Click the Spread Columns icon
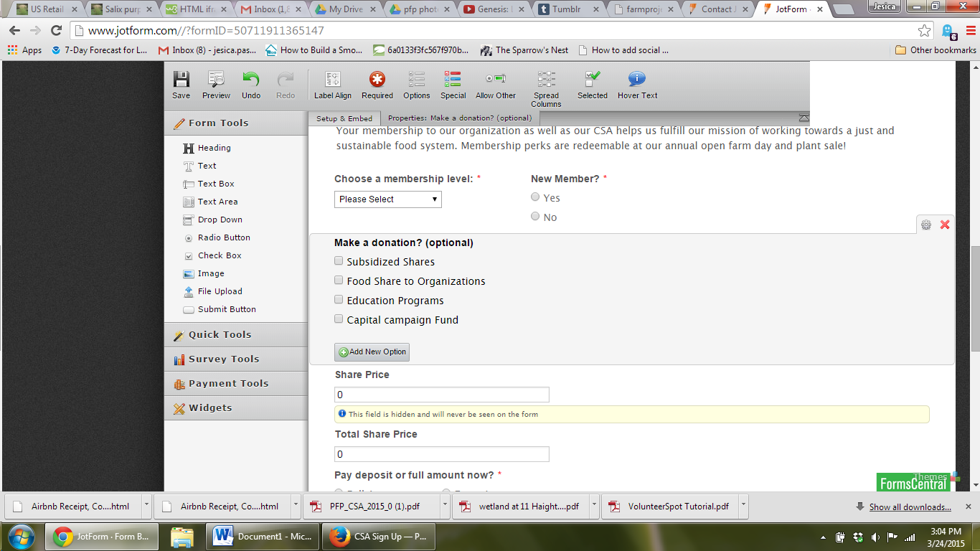980x551 pixels. click(546, 80)
